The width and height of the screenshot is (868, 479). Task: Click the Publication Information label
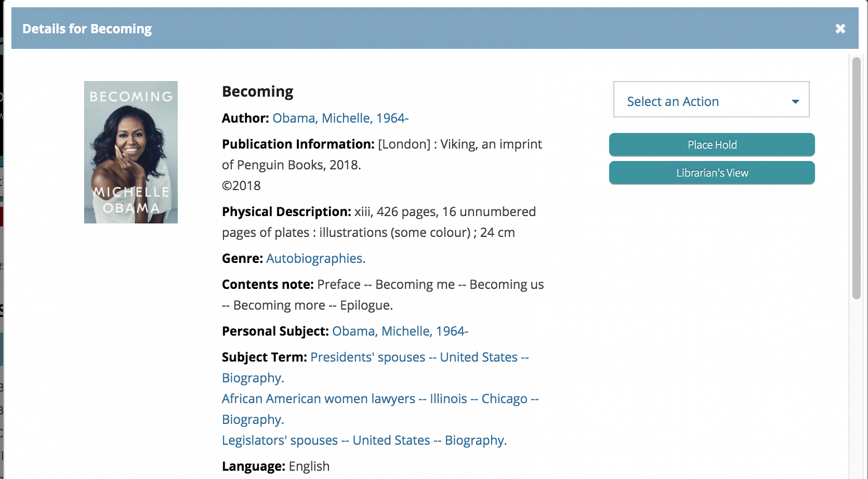[298, 144]
